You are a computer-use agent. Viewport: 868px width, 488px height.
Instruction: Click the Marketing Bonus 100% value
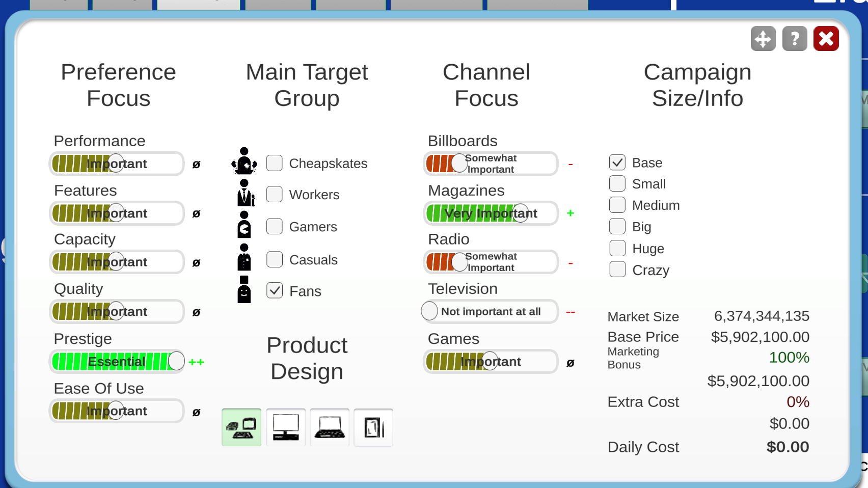point(789,357)
